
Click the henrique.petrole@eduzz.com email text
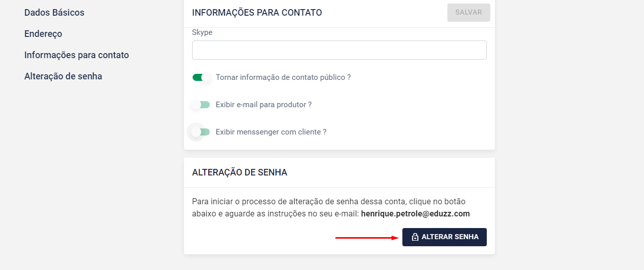[415, 214]
